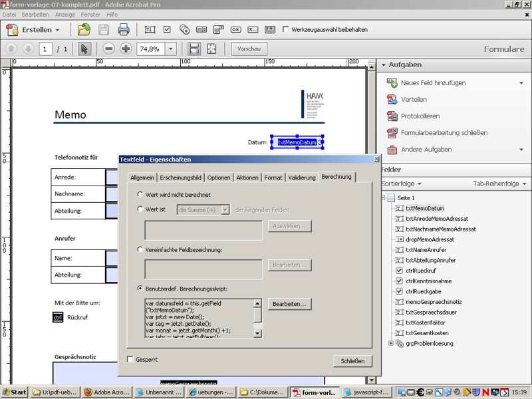532x399 pixels.
Task: Click the open file folder icon
Action: click(84, 29)
